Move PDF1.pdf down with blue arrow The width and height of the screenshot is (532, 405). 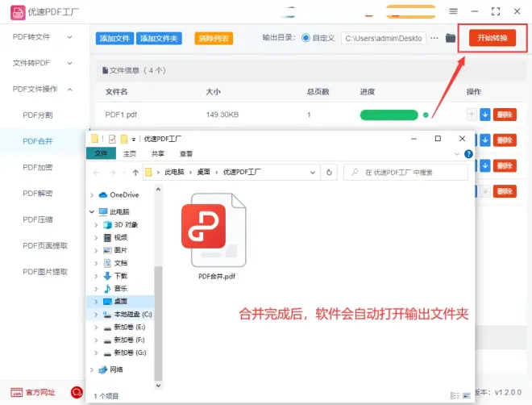click(x=485, y=115)
